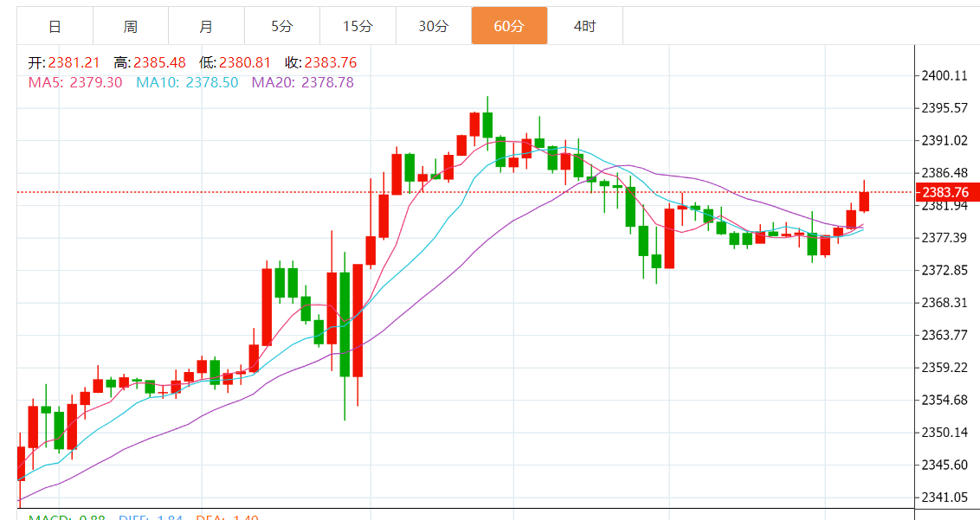Switch to the 4时 tab
Viewport: 980px width, 520px height.
585,26
